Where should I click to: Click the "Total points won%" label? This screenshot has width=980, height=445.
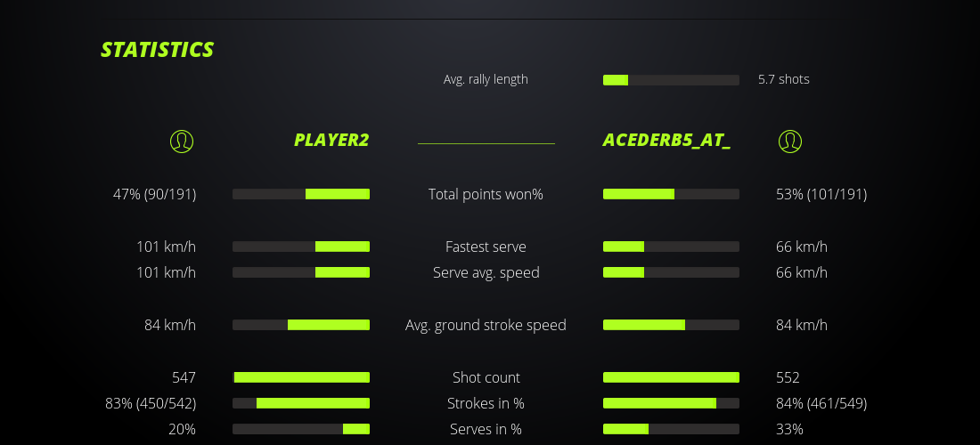[486, 194]
